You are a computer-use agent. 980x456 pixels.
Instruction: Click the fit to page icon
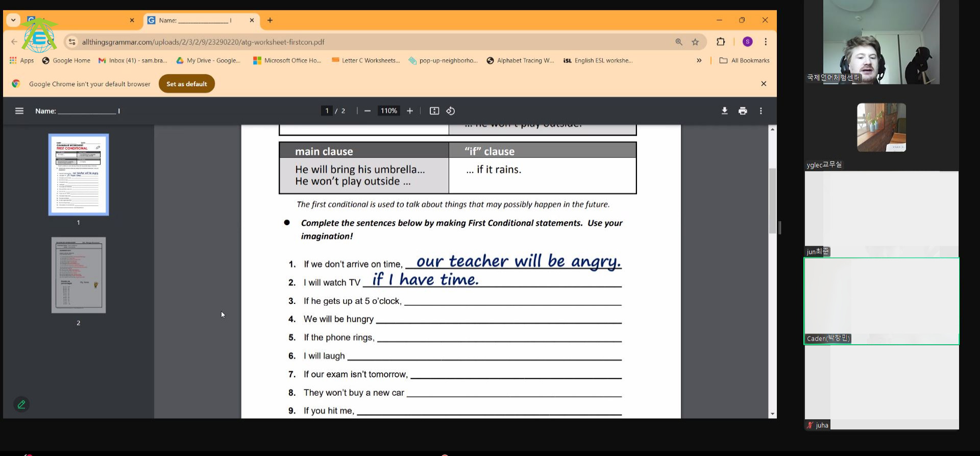pos(434,111)
